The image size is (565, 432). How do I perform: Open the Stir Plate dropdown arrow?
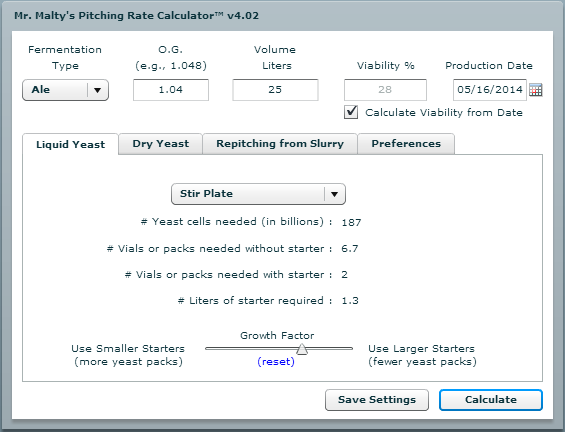pyautogui.click(x=334, y=194)
